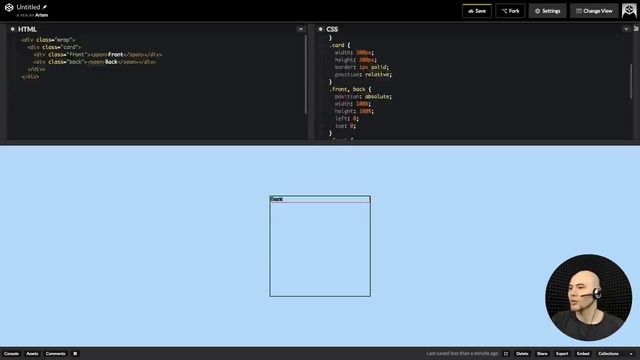The width and height of the screenshot is (640, 360).
Task: Click the CSS editor vertical scrollbar
Action: [631, 81]
